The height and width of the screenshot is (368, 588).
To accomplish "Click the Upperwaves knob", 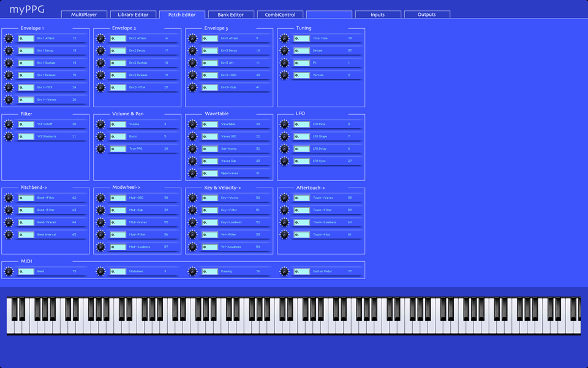I will tap(192, 174).
